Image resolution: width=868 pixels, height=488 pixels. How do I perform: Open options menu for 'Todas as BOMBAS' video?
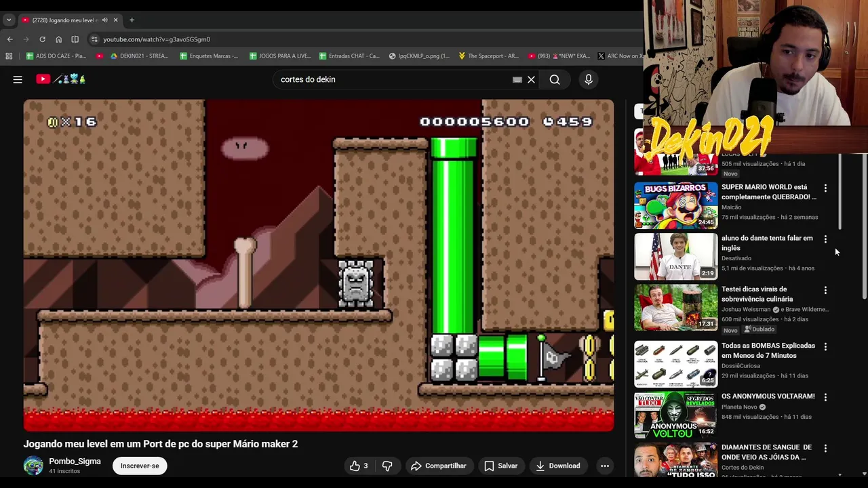pos(825,346)
